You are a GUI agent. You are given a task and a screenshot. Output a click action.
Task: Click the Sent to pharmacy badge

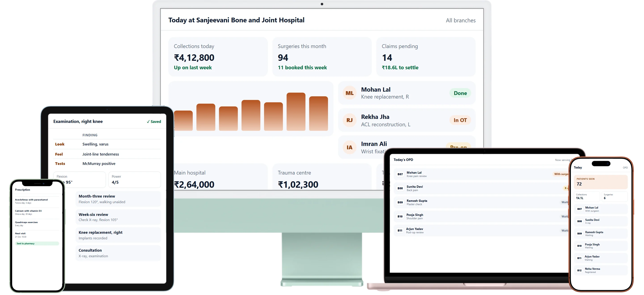[x=37, y=244]
